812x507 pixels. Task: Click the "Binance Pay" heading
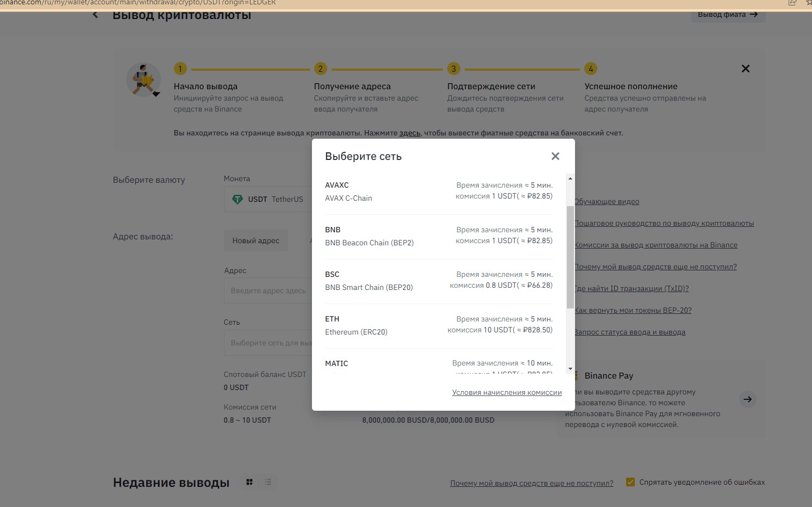609,375
